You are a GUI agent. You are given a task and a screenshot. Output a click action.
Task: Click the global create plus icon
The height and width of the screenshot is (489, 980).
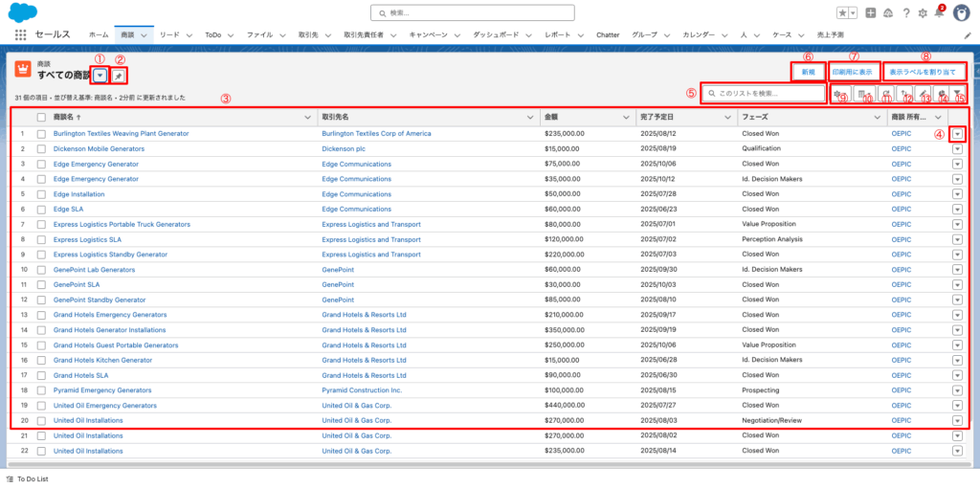tap(870, 13)
